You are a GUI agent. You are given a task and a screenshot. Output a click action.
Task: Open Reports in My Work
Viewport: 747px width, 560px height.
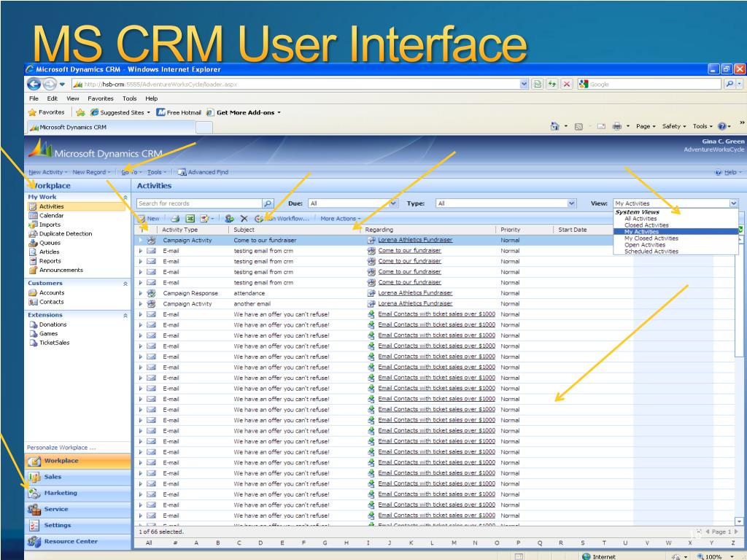click(50, 261)
